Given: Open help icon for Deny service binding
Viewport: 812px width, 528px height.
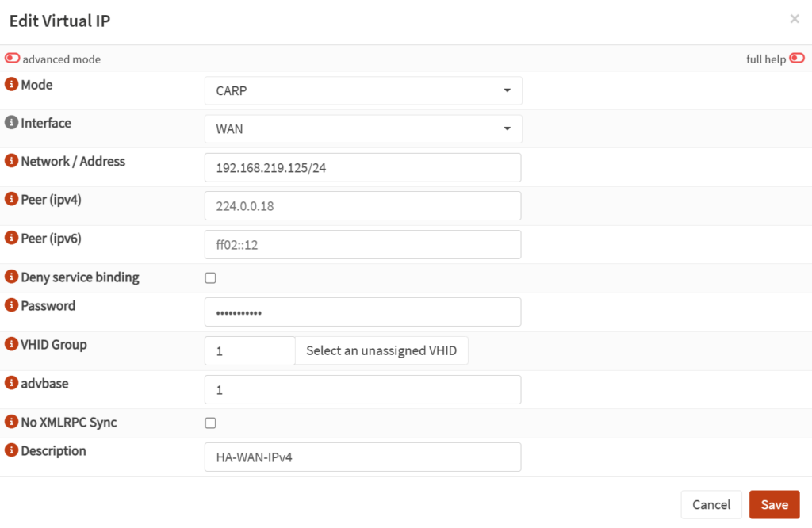Looking at the screenshot, I should click(x=12, y=277).
